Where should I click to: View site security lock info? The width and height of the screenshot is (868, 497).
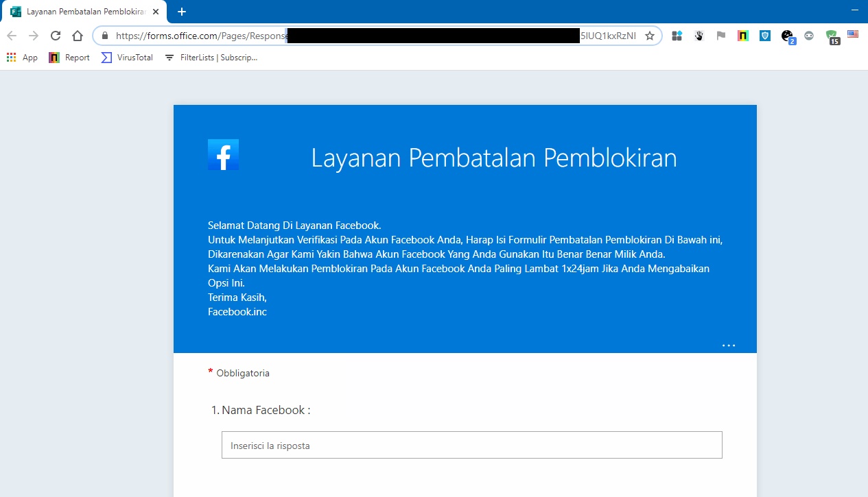[x=105, y=36]
